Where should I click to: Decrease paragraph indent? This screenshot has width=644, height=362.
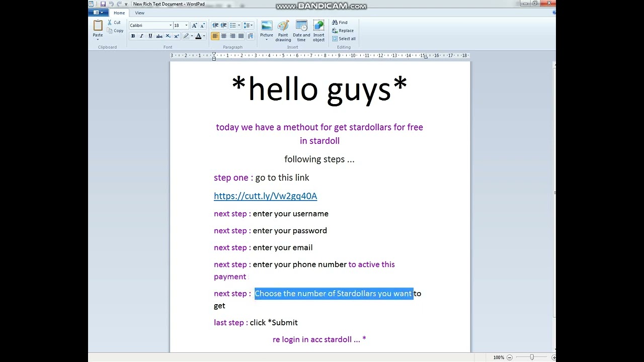215,25
